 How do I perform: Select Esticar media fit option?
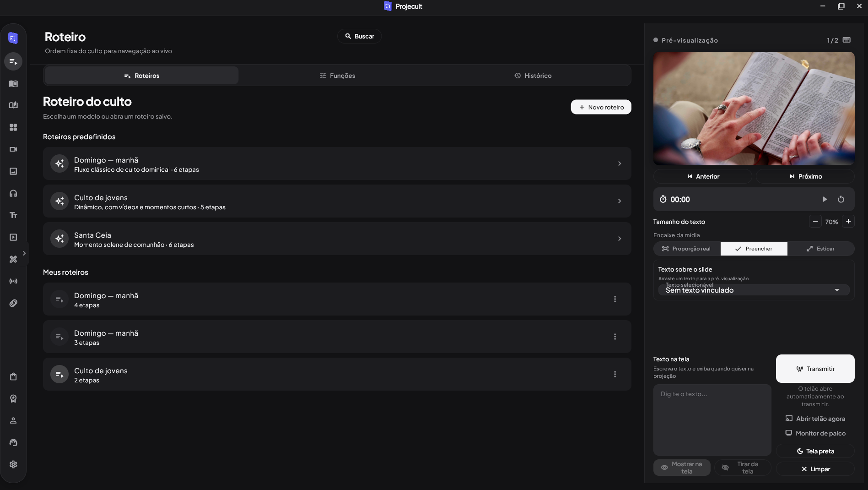(821, 249)
